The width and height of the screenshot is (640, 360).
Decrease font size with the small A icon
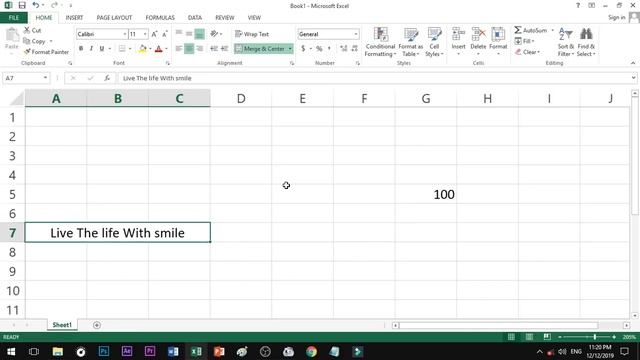coord(165,34)
